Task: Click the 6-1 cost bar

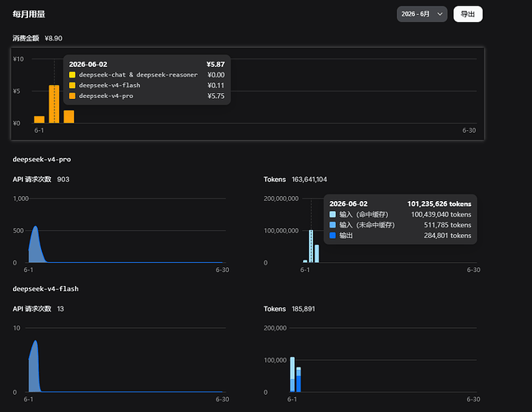Action: click(x=39, y=119)
